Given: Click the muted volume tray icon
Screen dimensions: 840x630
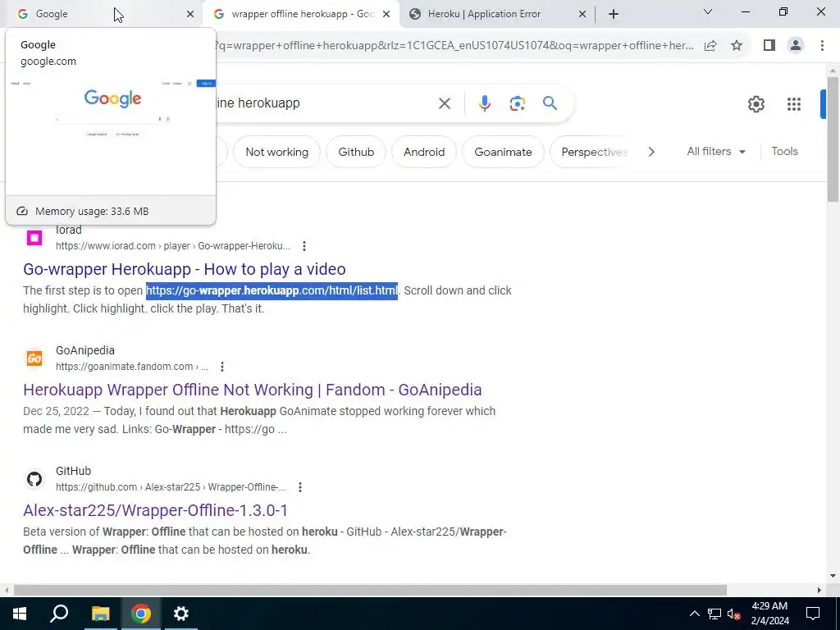Looking at the screenshot, I should (734, 614).
